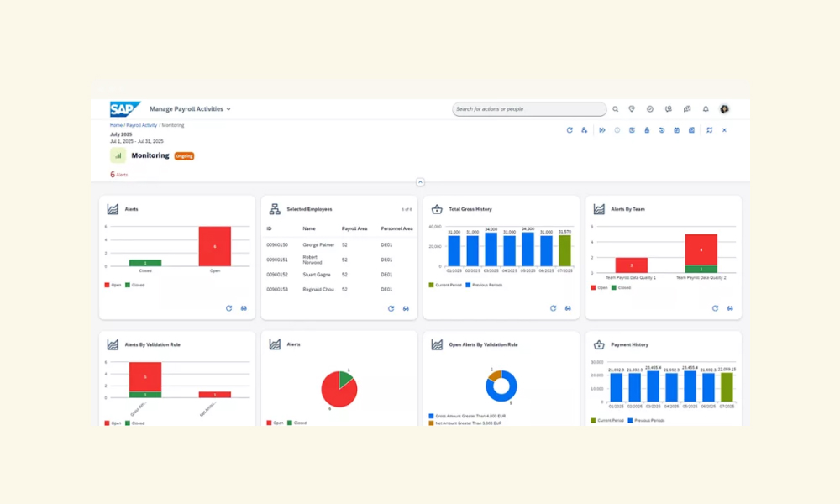
Task: Click the checklist icon in toolbar
Action: click(x=633, y=130)
